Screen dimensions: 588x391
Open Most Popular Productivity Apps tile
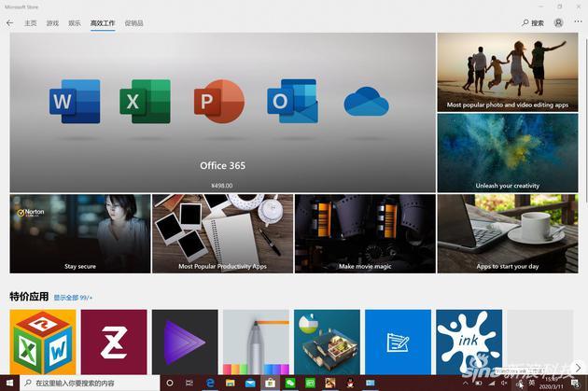pyautogui.click(x=222, y=233)
